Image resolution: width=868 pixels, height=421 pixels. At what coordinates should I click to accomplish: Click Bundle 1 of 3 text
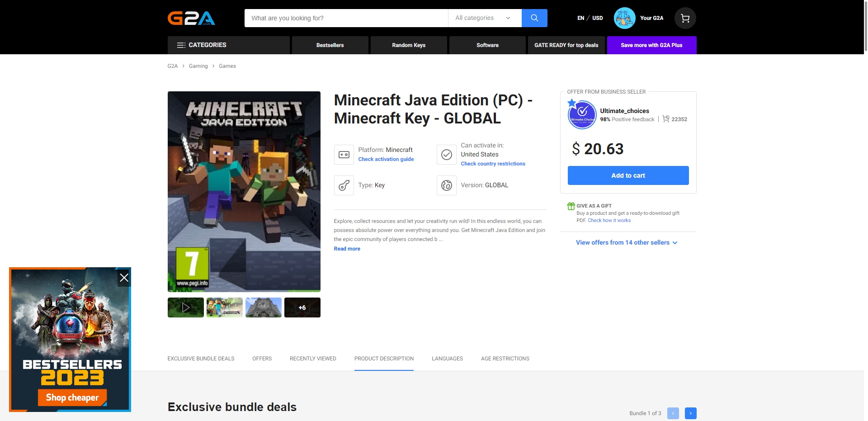(645, 413)
